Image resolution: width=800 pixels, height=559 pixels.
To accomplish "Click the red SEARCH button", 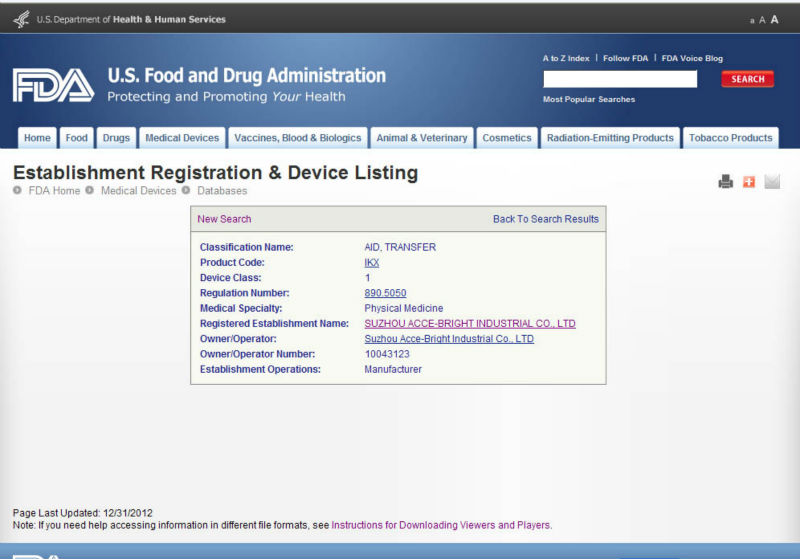I will [x=747, y=79].
